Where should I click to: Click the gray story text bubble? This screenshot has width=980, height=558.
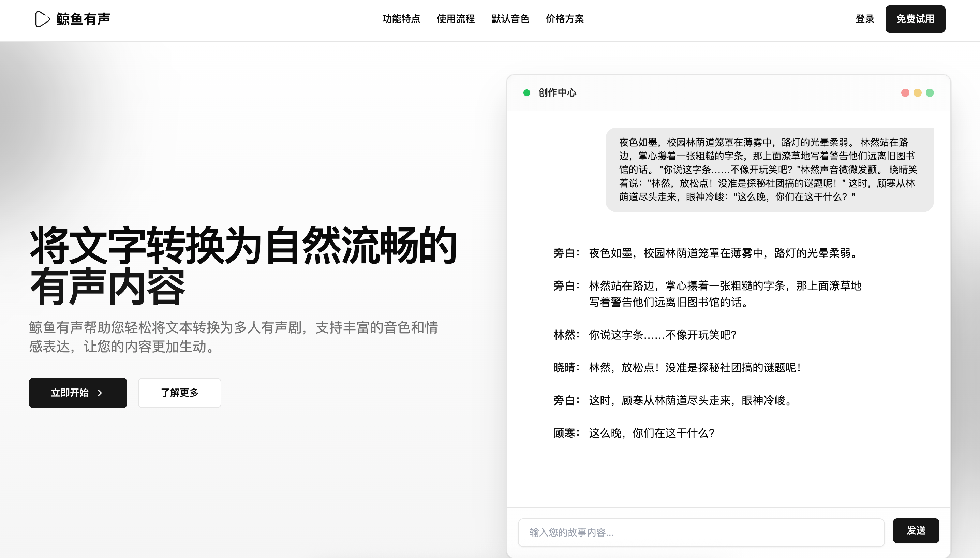[769, 170]
